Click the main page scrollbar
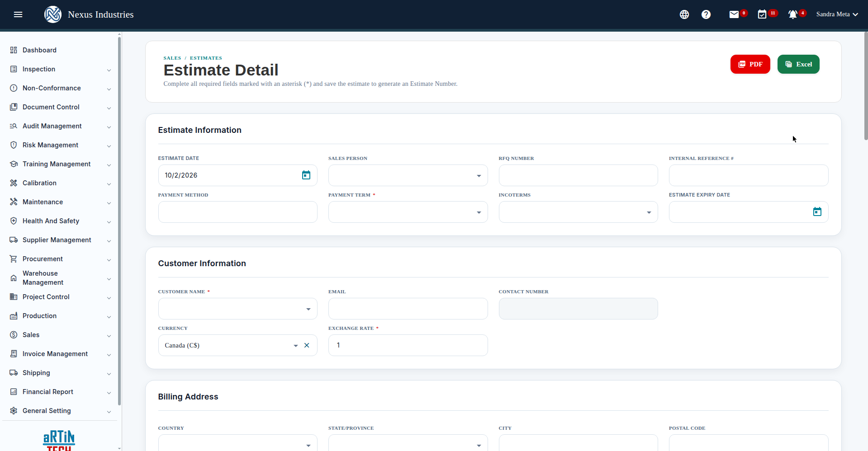868x451 pixels. click(866, 86)
